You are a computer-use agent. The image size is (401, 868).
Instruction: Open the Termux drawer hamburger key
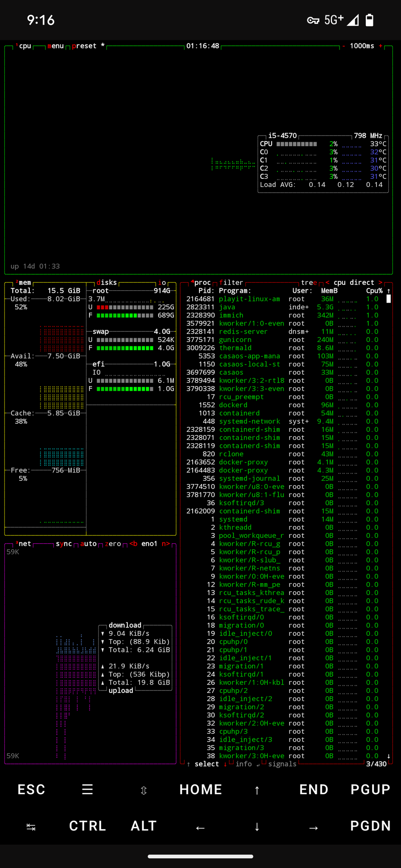tap(87, 789)
